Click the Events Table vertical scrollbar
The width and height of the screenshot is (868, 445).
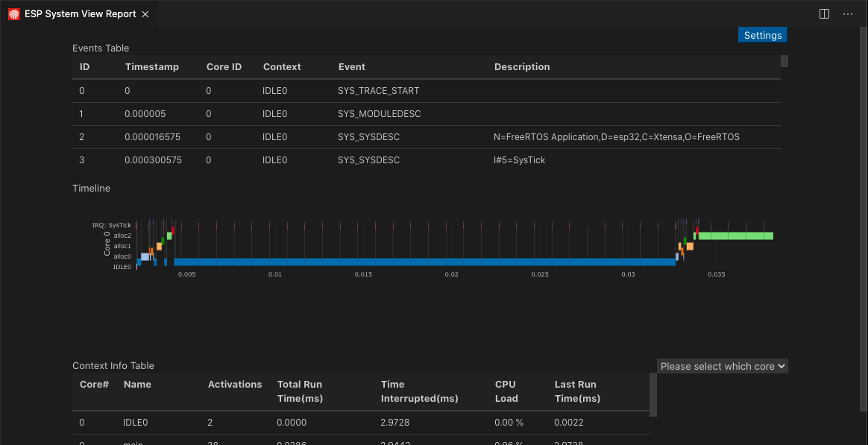784,61
